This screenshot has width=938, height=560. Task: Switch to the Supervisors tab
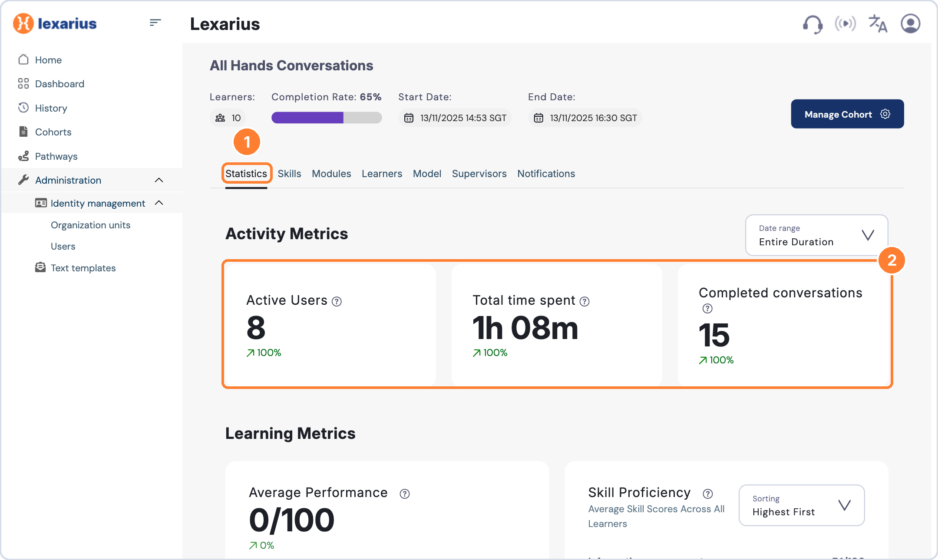[x=479, y=174]
